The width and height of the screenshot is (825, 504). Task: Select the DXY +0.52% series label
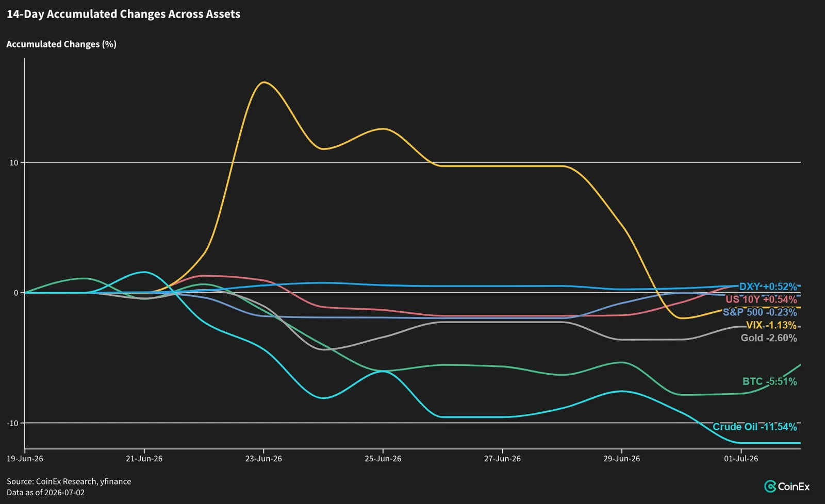point(768,287)
